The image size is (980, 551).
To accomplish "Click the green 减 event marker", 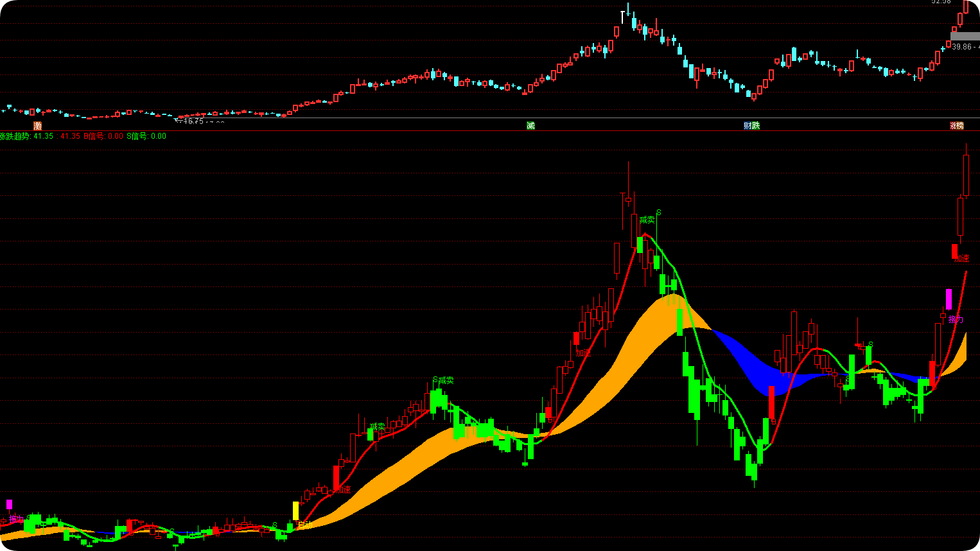I will tap(530, 126).
